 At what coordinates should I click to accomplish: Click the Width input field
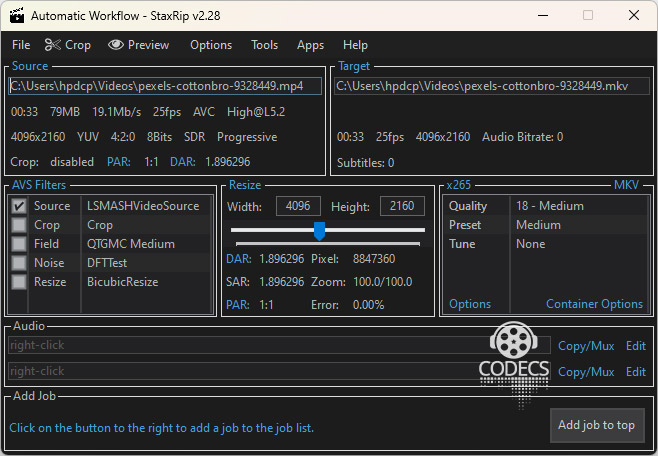[298, 206]
